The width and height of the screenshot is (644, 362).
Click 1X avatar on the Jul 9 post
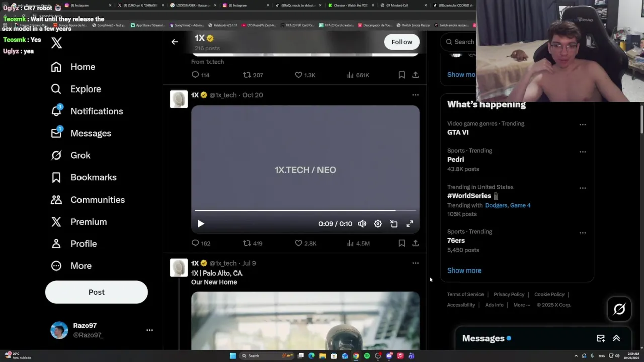[x=179, y=267]
